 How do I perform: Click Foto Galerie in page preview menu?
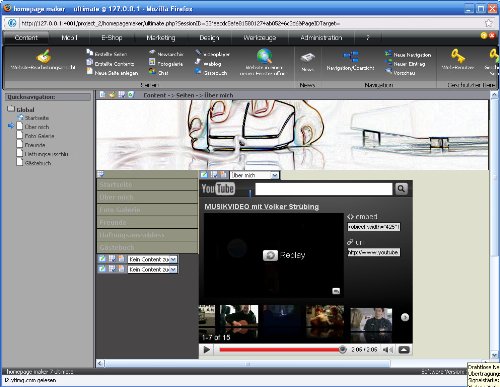(x=147, y=210)
